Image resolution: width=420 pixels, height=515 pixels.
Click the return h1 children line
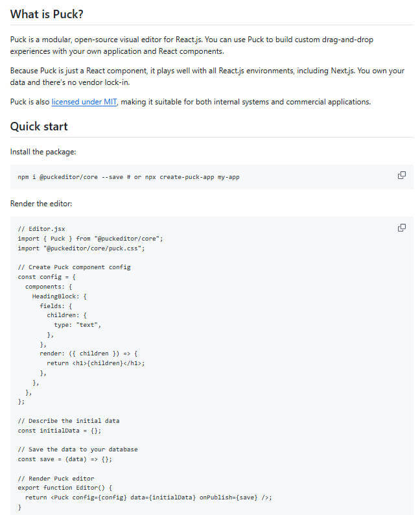(95, 363)
